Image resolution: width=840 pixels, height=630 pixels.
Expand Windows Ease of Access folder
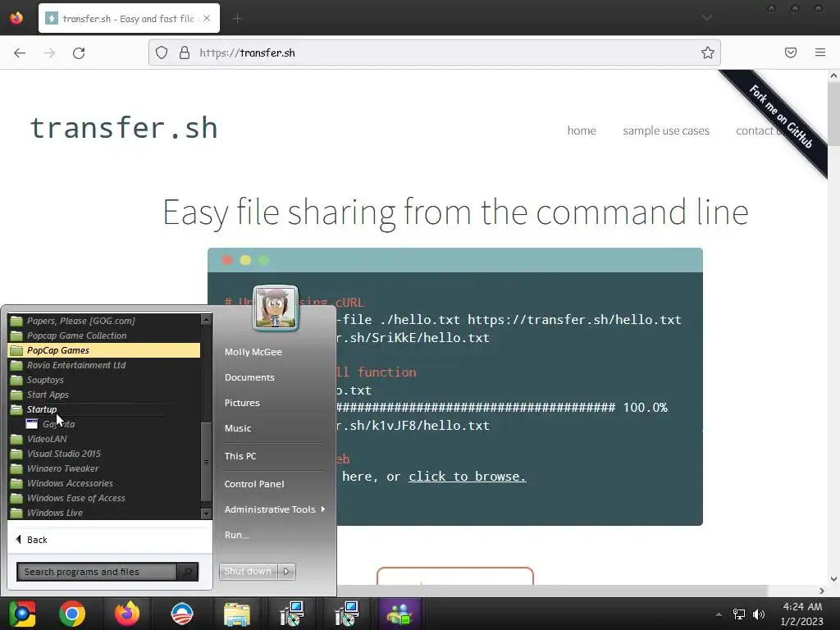tap(104, 498)
